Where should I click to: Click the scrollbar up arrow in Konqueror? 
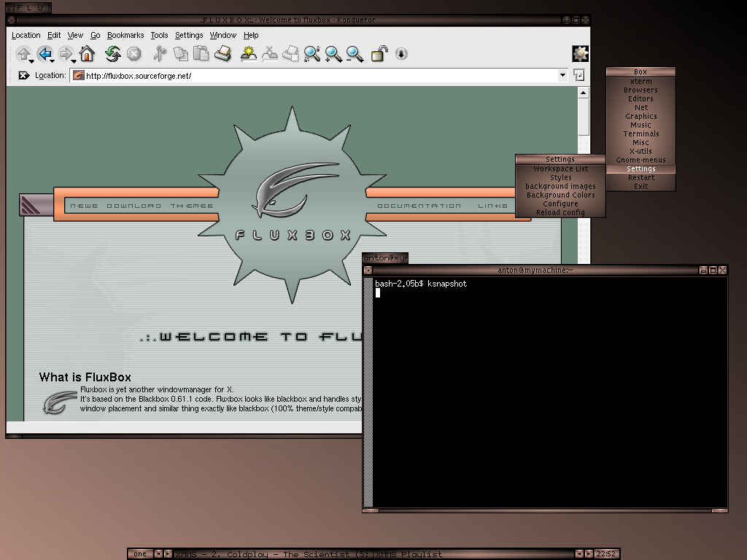583,93
